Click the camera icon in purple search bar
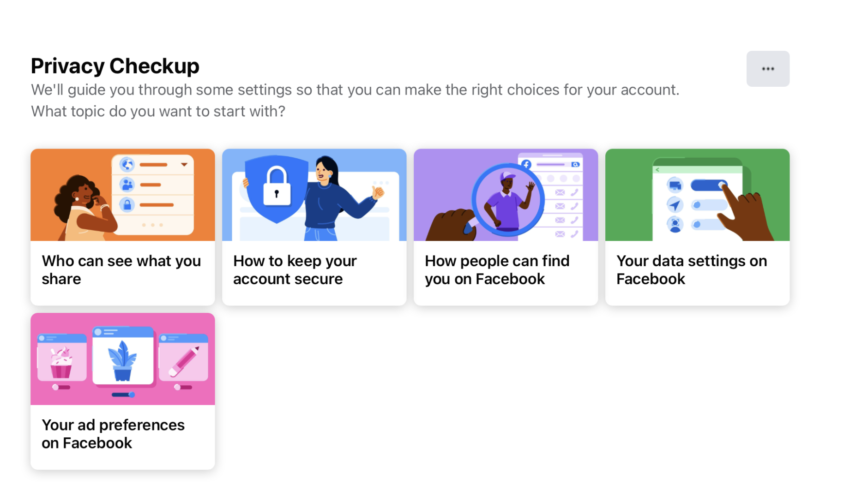The height and width of the screenshot is (490, 868). coord(575,164)
